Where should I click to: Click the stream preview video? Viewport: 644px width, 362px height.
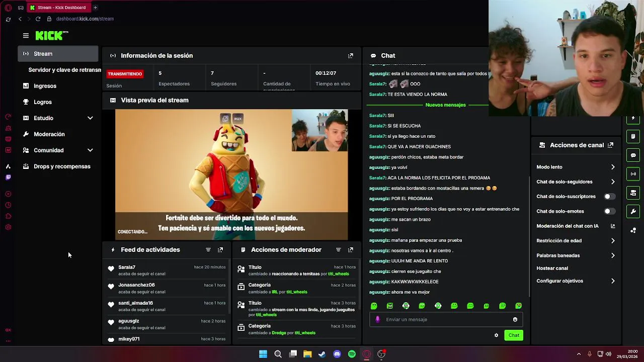click(x=231, y=175)
